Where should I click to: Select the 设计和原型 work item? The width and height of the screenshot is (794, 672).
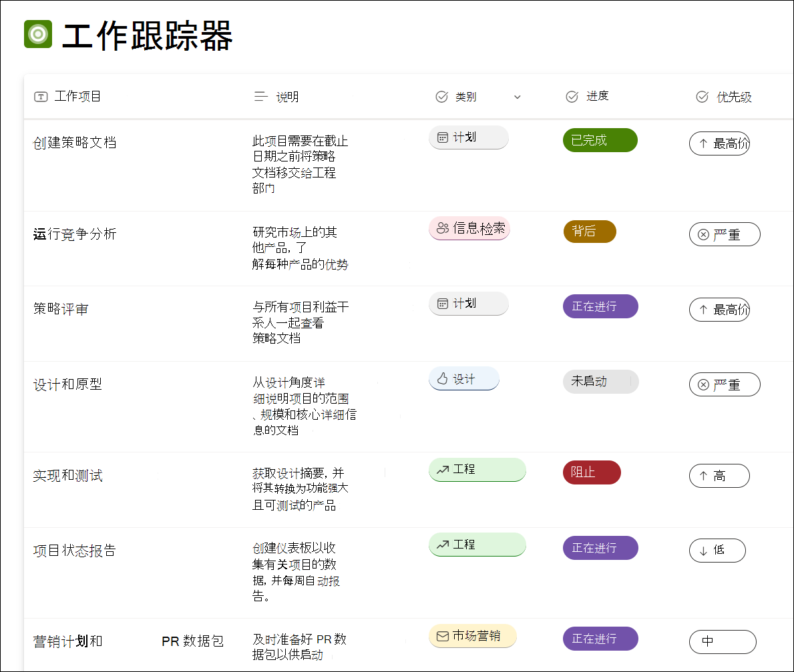click(x=67, y=384)
